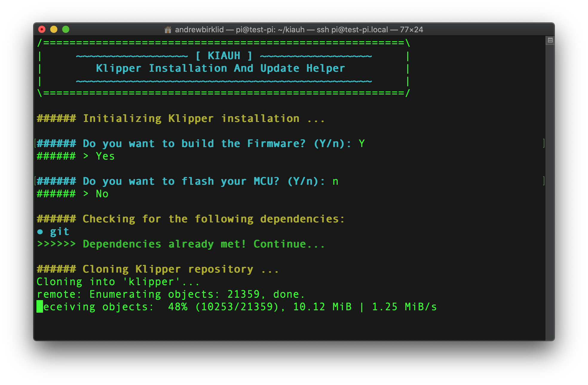This screenshot has height=385, width=588.
Task: Click the 'Klipper Installation And Update Helper' text
Action: click(220, 68)
